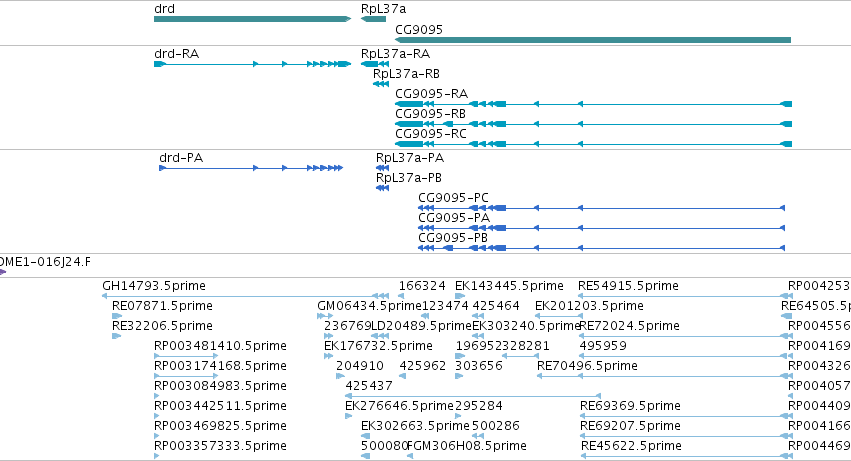Click the CG9095-PA protein label
Image resolution: width=851 pixels, height=461 pixels.
tap(454, 218)
